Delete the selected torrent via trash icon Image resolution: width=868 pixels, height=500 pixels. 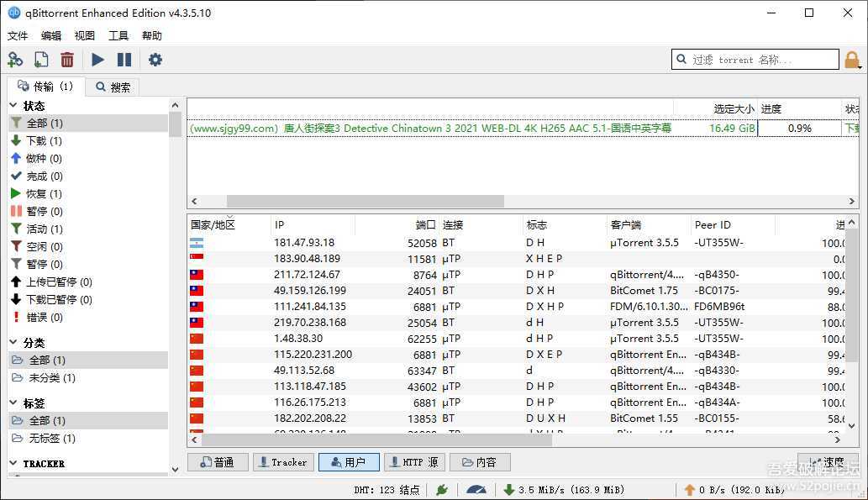click(x=67, y=60)
